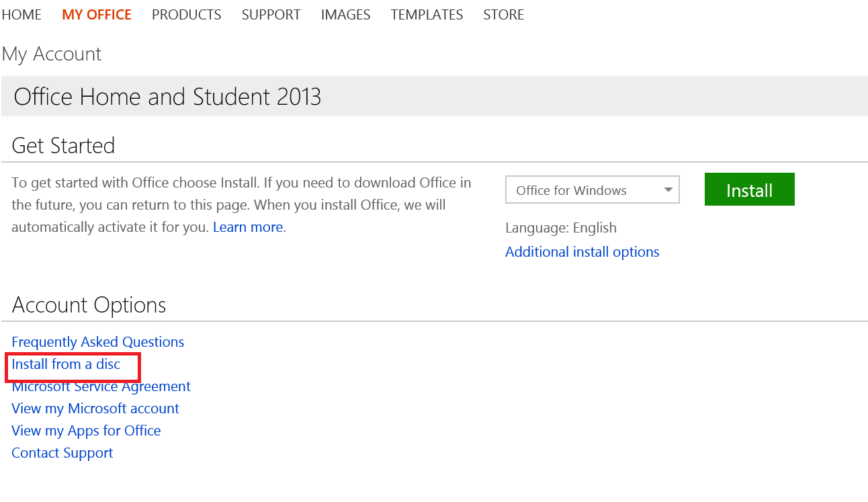Image resolution: width=868 pixels, height=502 pixels.
Task: Expand the product install selector arrow
Action: 668,190
